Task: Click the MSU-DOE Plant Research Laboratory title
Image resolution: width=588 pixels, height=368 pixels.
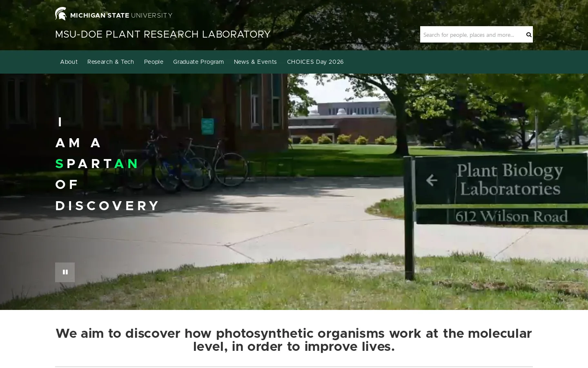Action: (163, 34)
